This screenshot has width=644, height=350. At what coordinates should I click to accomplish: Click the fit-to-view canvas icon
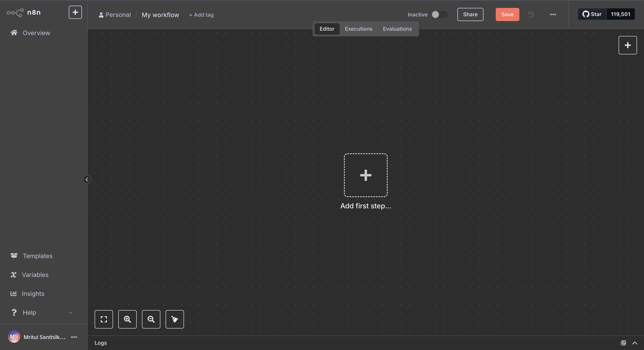103,319
